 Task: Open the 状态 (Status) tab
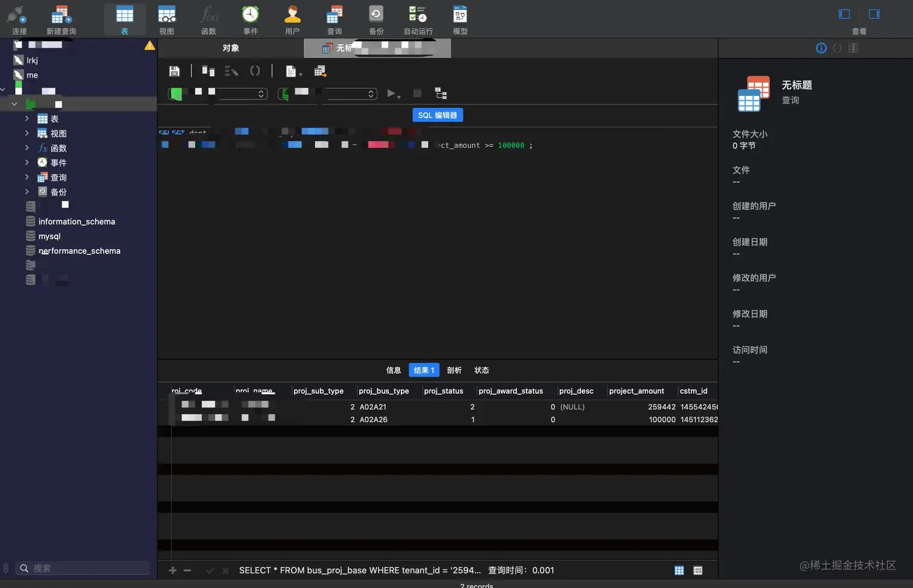[481, 370]
